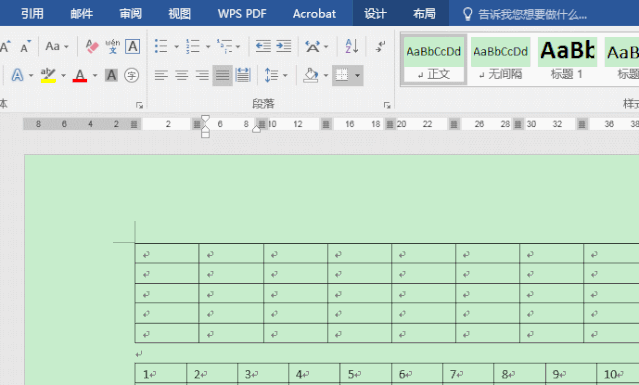Screen dimensions: 639x385
Task: Click the Tell Me search box
Action: coord(526,15)
